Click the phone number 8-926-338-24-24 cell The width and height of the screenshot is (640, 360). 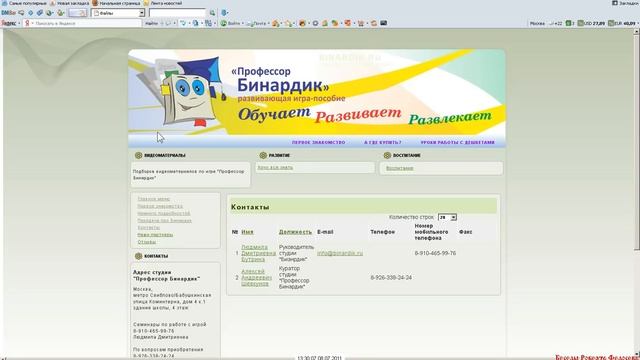[x=391, y=278]
